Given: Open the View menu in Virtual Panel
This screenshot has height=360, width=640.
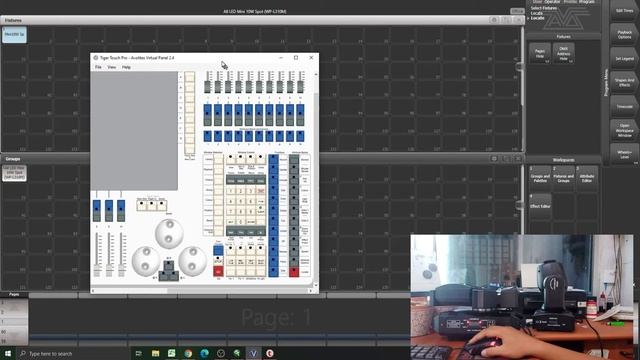Looking at the screenshot, I should (111, 67).
